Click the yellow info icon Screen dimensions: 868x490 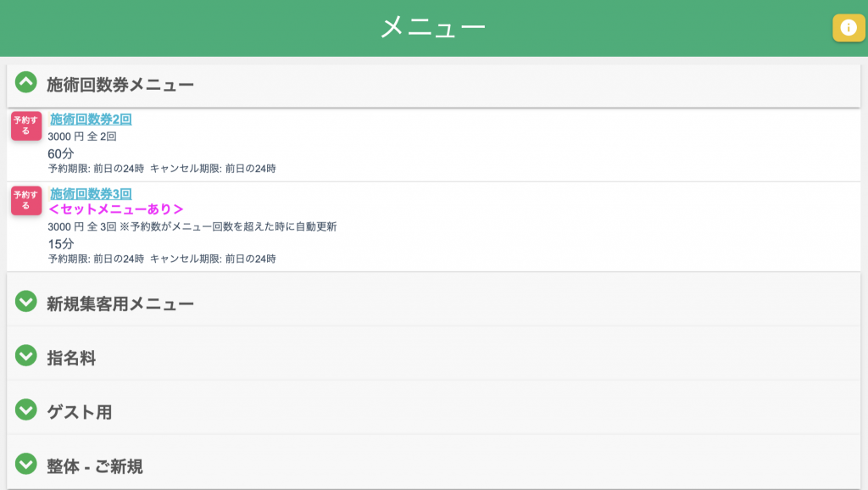click(x=849, y=28)
